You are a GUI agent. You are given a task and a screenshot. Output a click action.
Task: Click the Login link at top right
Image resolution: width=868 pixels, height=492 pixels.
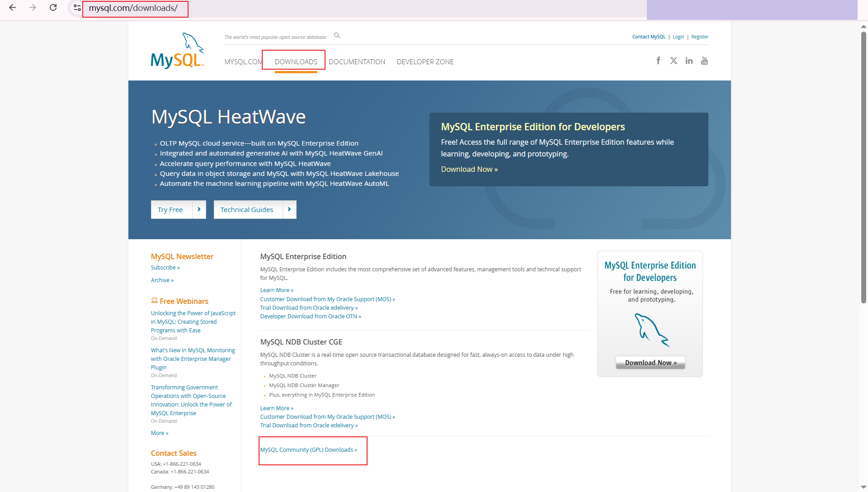click(678, 37)
